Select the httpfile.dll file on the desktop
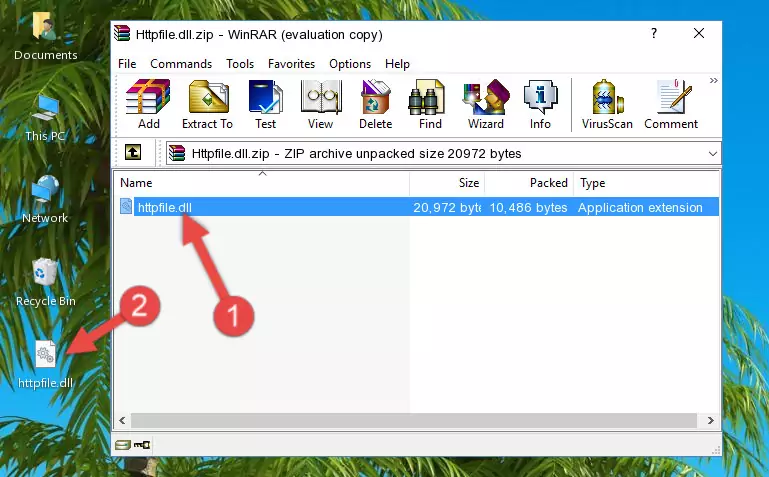769x477 pixels. tap(45, 365)
